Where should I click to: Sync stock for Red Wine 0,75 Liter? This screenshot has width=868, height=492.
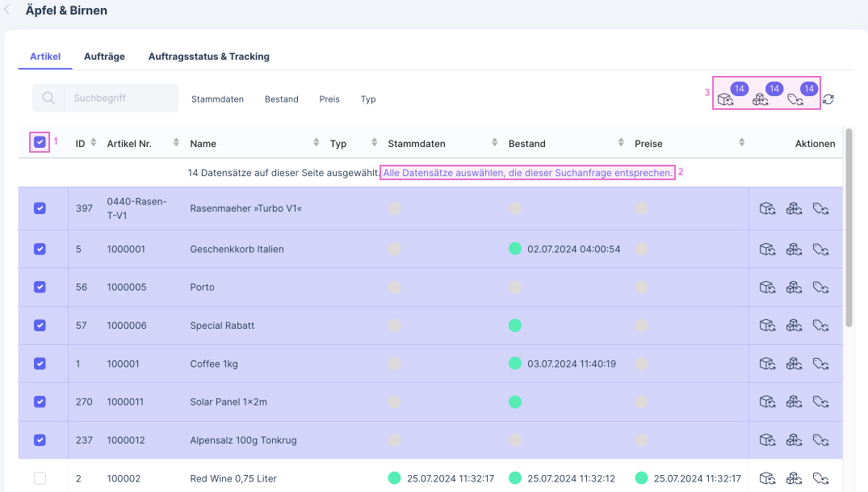pyautogui.click(x=794, y=478)
